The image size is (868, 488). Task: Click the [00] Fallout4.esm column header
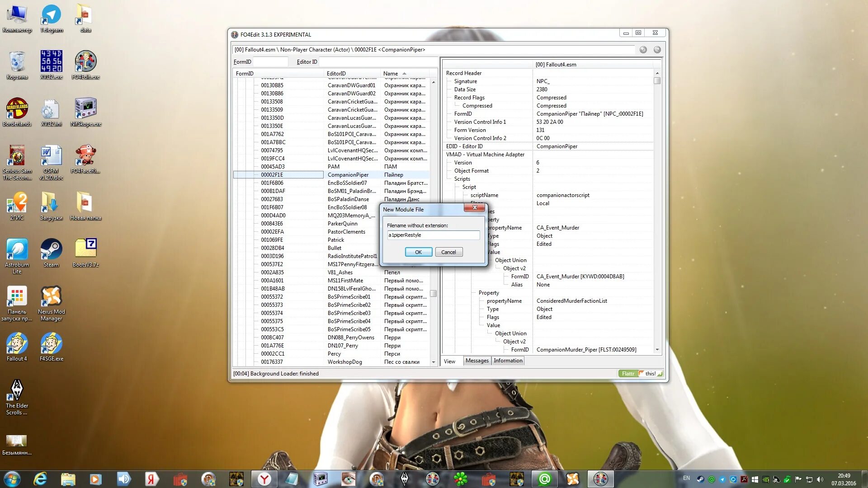593,65
